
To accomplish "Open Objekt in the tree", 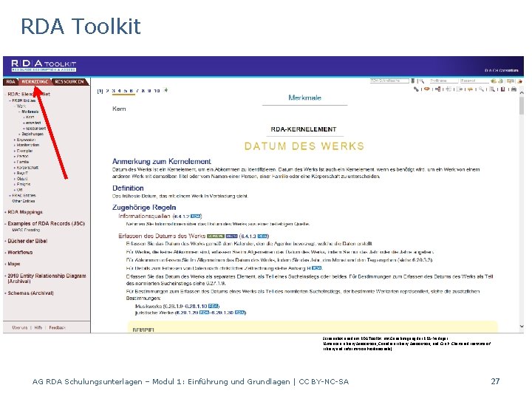I will tap(22, 179).
